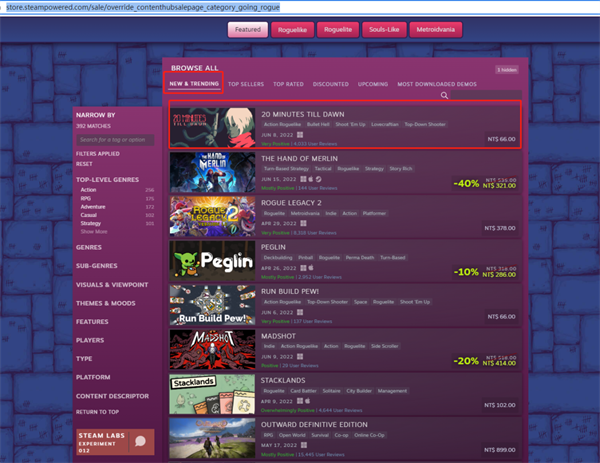
Task: Click Apple icon on Stacklands row
Action: coord(308,401)
